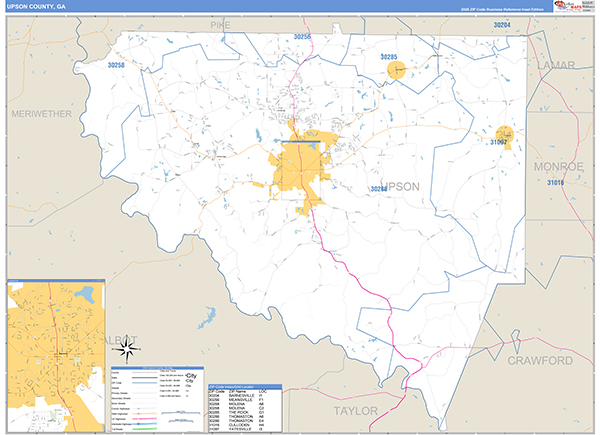Open the Thomaston inset map thumbnail
This screenshot has height=435, width=600.
(x=56, y=357)
